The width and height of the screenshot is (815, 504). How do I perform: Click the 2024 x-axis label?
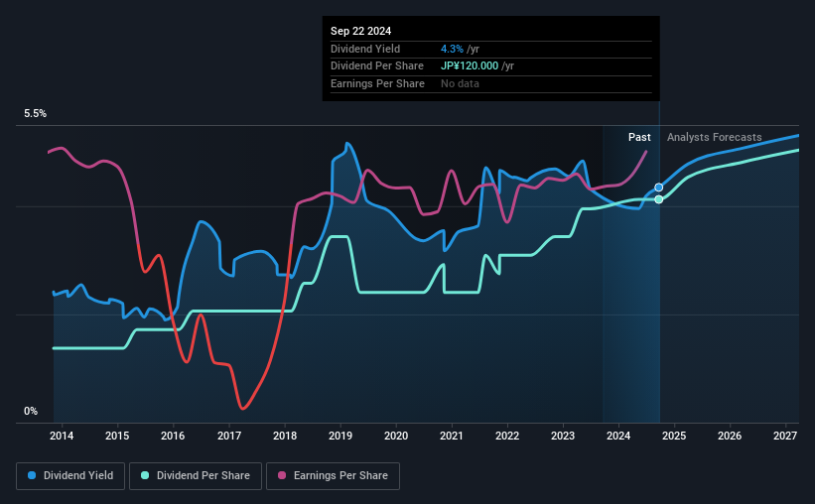[x=618, y=436]
